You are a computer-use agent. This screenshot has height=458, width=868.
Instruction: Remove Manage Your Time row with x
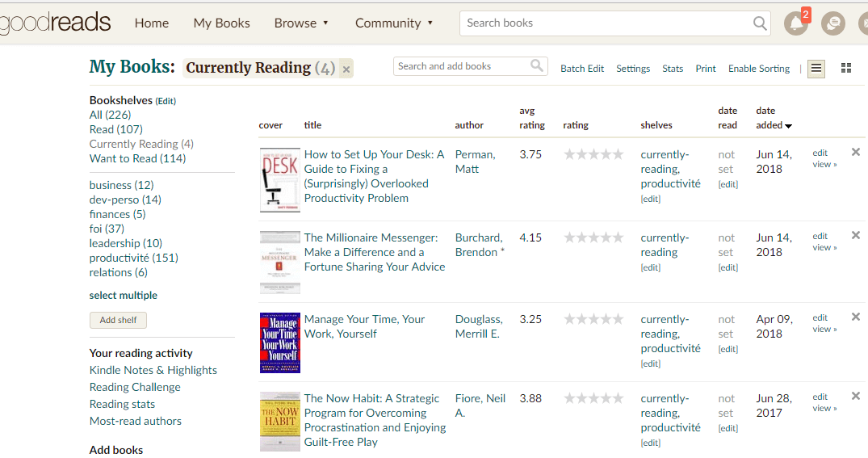[x=855, y=317]
